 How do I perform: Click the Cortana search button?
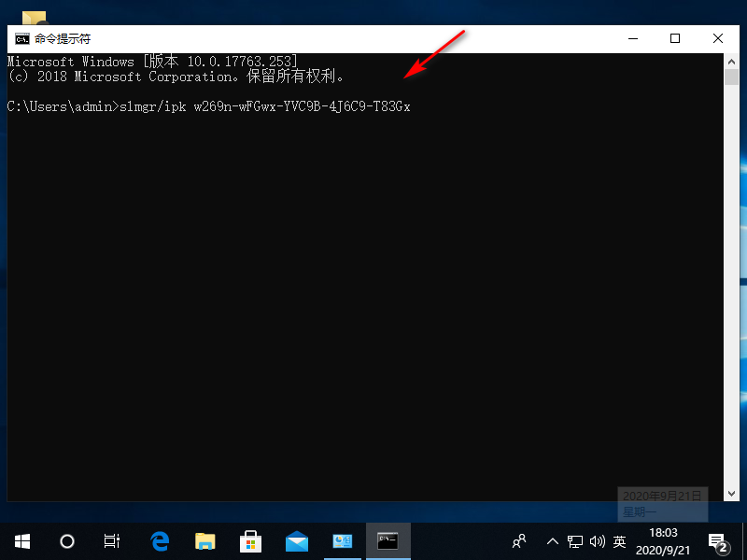click(x=65, y=541)
